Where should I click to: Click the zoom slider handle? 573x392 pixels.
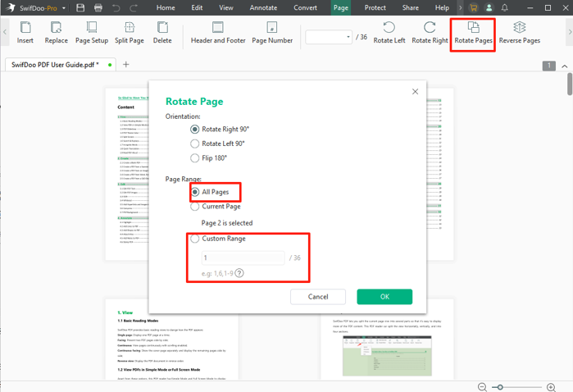point(500,387)
